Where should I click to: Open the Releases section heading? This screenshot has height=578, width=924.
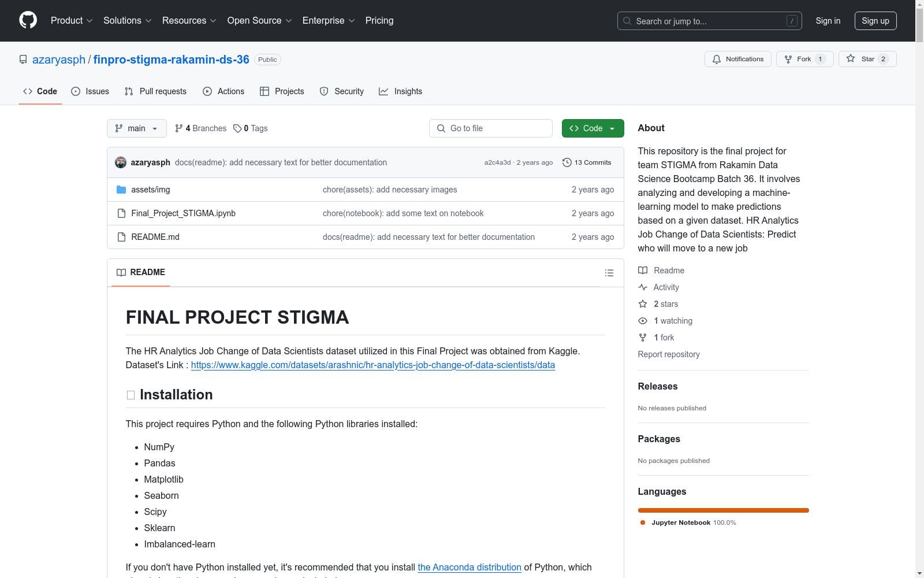click(x=658, y=387)
